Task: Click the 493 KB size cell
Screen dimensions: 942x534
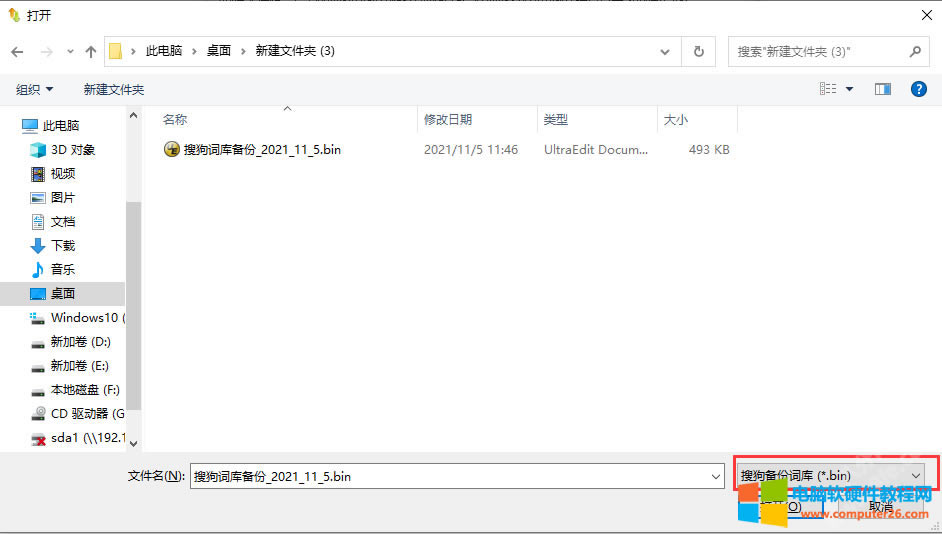Action: click(x=709, y=150)
